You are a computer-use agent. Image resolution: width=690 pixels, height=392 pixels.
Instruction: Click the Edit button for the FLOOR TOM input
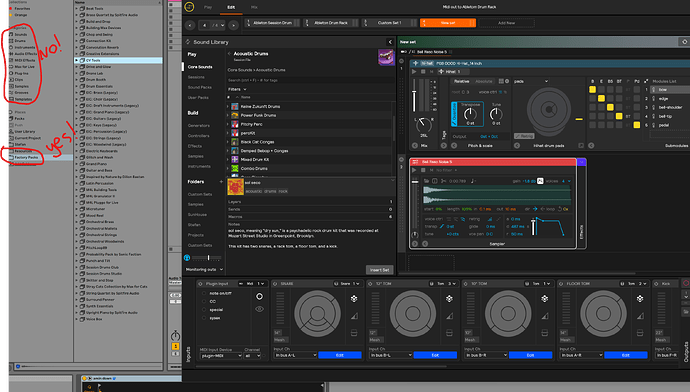click(x=626, y=355)
